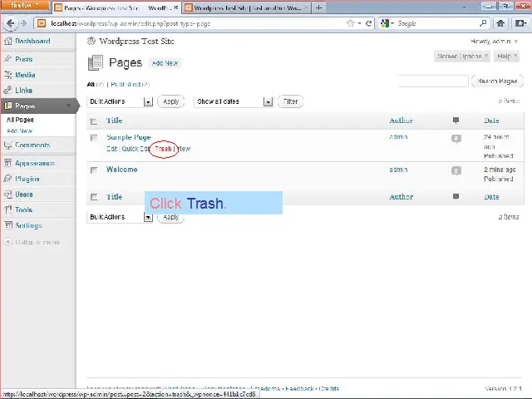The image size is (532, 399).
Task: Open the Sample Page title link
Action: coord(129,137)
